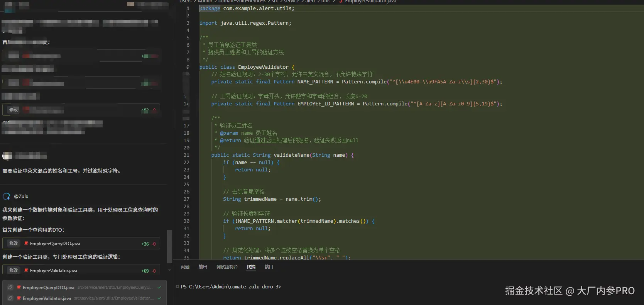
Task: Open the 调试控制台 tab
Action: [227, 267]
